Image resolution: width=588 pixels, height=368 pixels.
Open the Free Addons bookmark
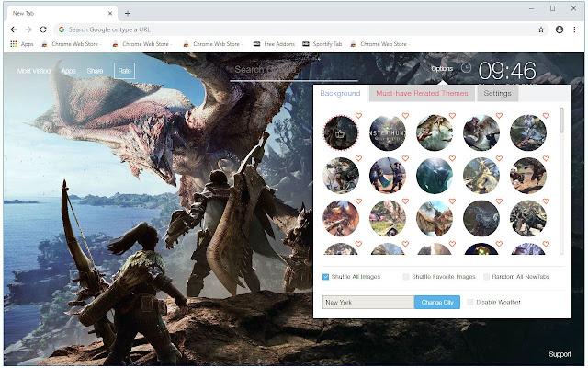(274, 44)
